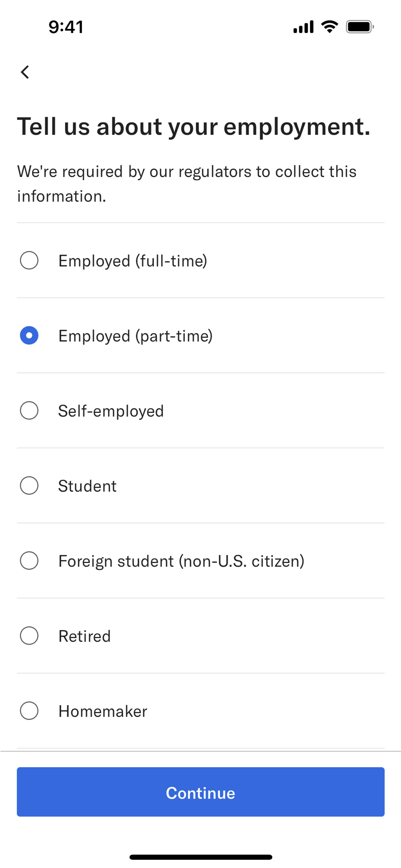This screenshot has width=401, height=868.
Task: Tap the Employed (full-time) label text
Action: (x=133, y=261)
